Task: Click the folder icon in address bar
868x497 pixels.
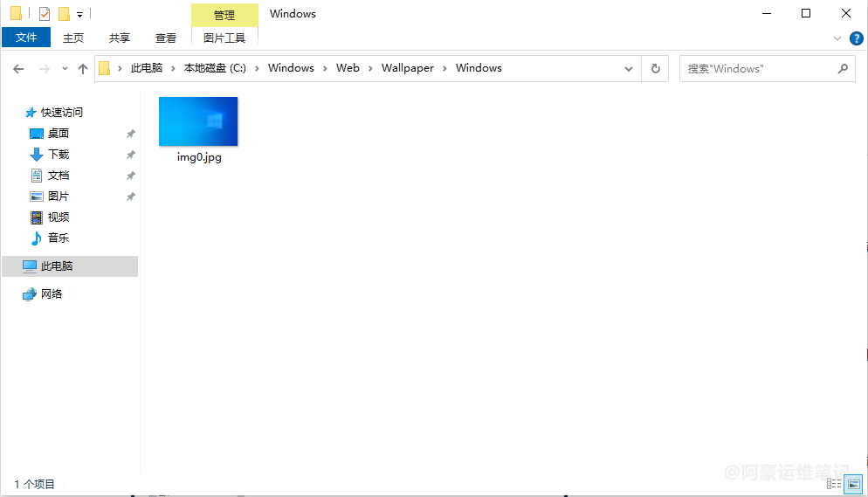Action: pyautogui.click(x=105, y=69)
